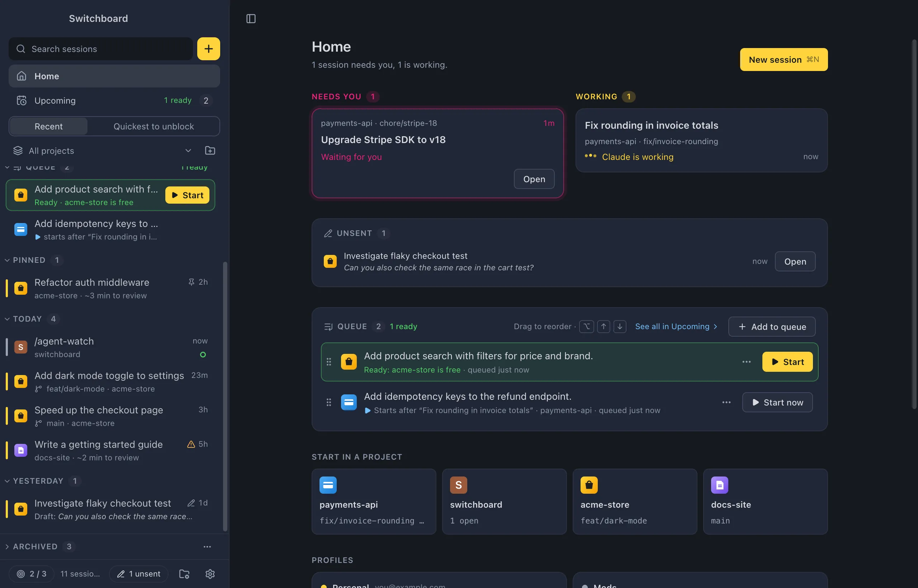Open the add-project folder icon

210,151
